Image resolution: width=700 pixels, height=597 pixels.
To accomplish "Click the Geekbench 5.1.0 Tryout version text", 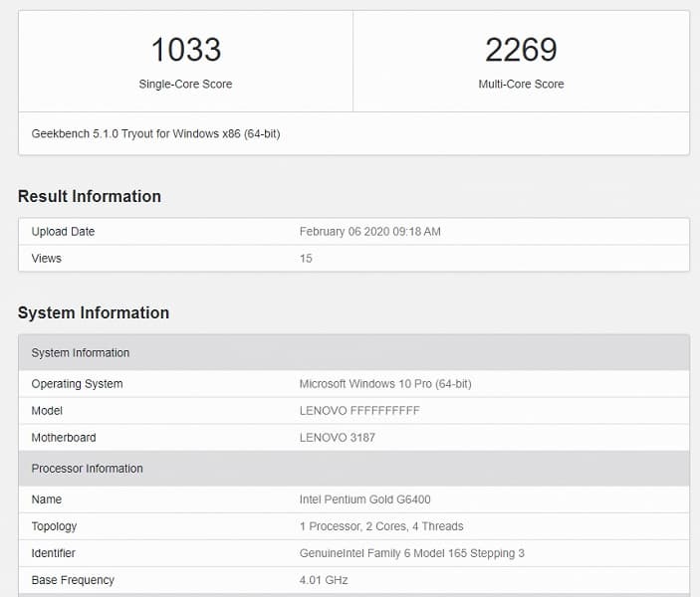I will (155, 133).
